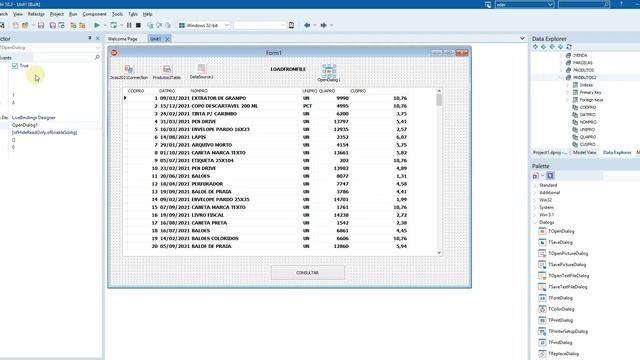Expand the Additional palette category
The image size is (640, 360).
click(x=535, y=193)
